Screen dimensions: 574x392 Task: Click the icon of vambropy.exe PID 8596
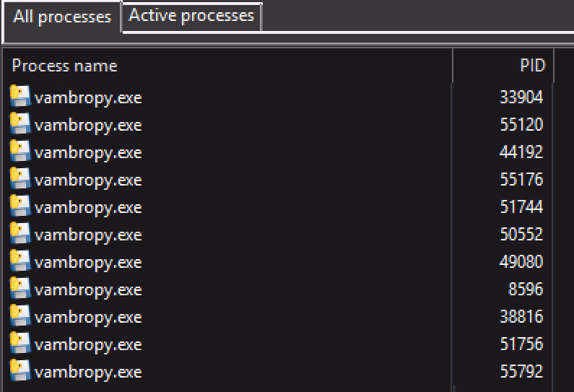coord(19,288)
